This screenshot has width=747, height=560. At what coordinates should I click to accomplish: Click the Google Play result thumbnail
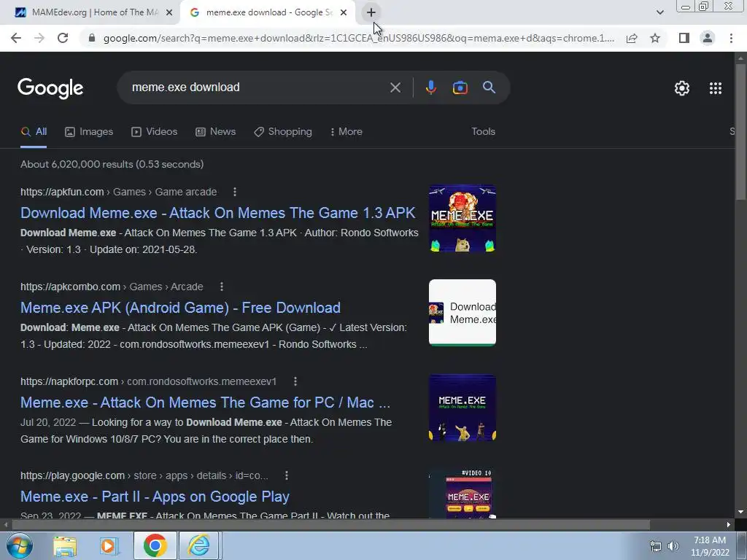[x=462, y=494]
